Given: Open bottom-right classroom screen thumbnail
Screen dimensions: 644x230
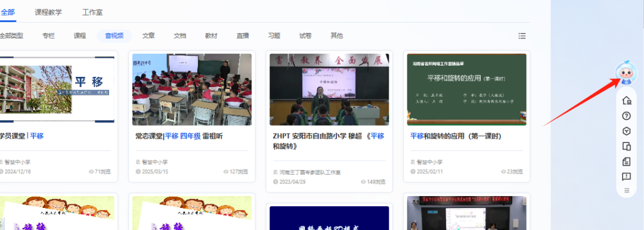Looking at the screenshot, I should (466, 213).
